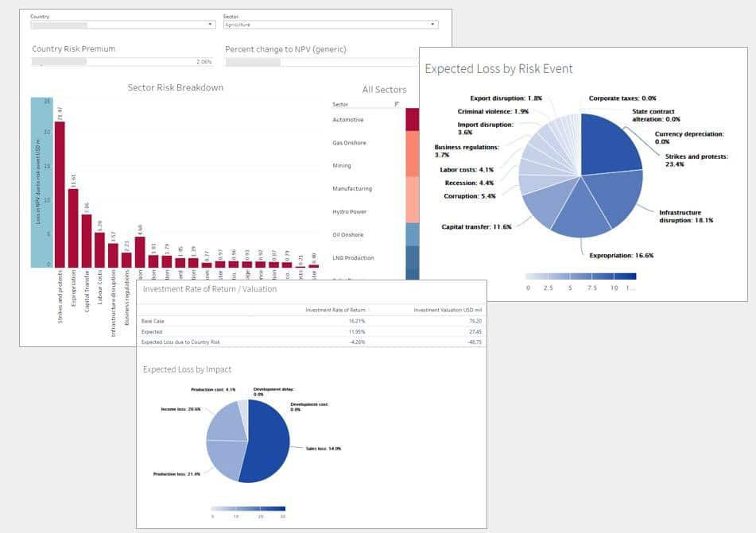Select the Hydro Power sector row label
Viewport: 756px width, 533px height.
tap(350, 211)
